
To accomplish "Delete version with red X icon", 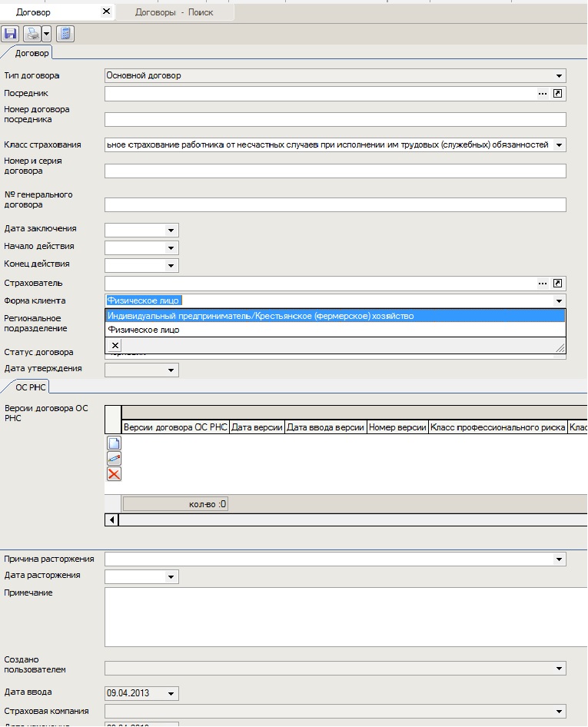I will 114,474.
